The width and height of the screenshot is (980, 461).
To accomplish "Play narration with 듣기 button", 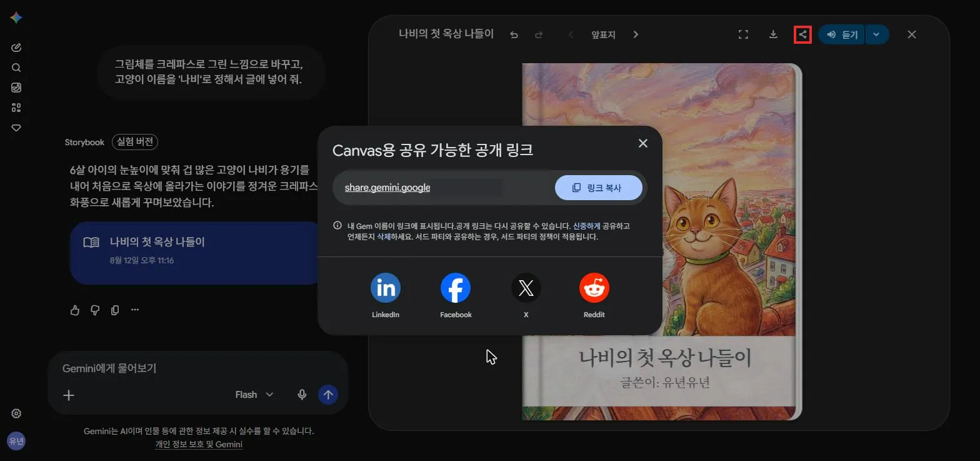I will (841, 34).
